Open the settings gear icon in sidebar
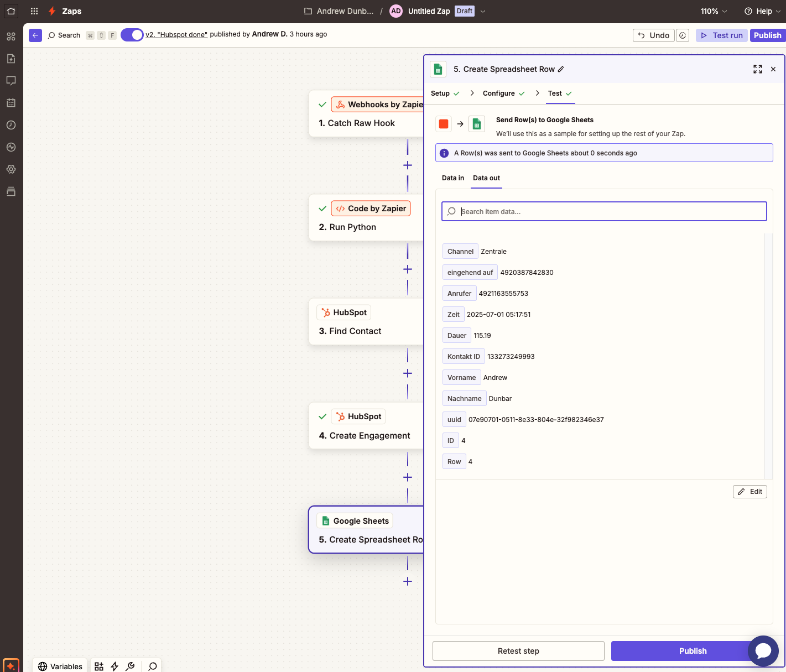The width and height of the screenshot is (786, 672). (x=11, y=169)
